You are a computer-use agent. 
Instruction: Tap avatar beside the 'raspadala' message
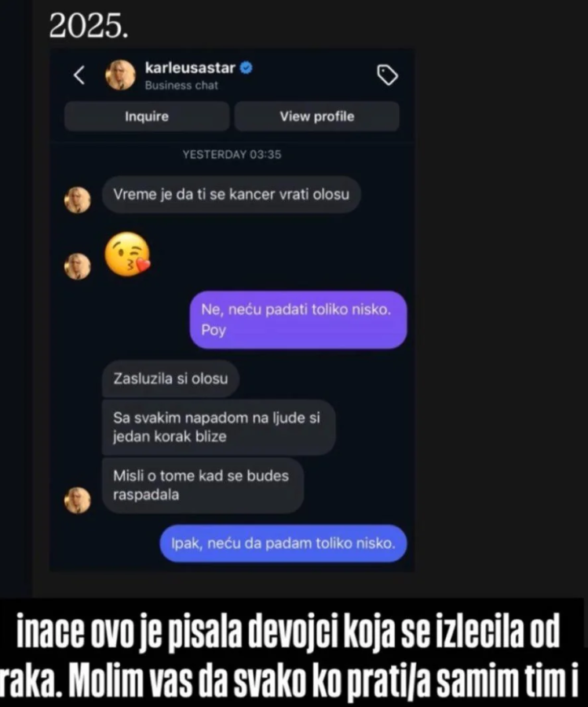pyautogui.click(x=78, y=500)
